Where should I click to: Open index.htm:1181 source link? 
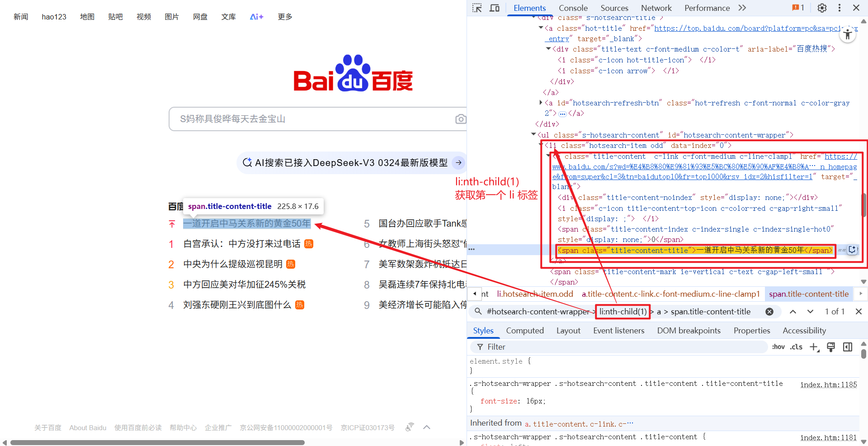[x=828, y=437]
